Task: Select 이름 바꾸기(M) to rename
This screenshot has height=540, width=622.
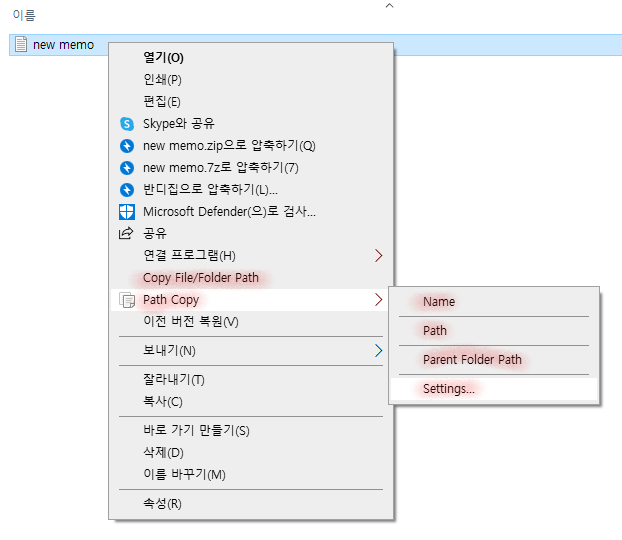Action: 251,475
